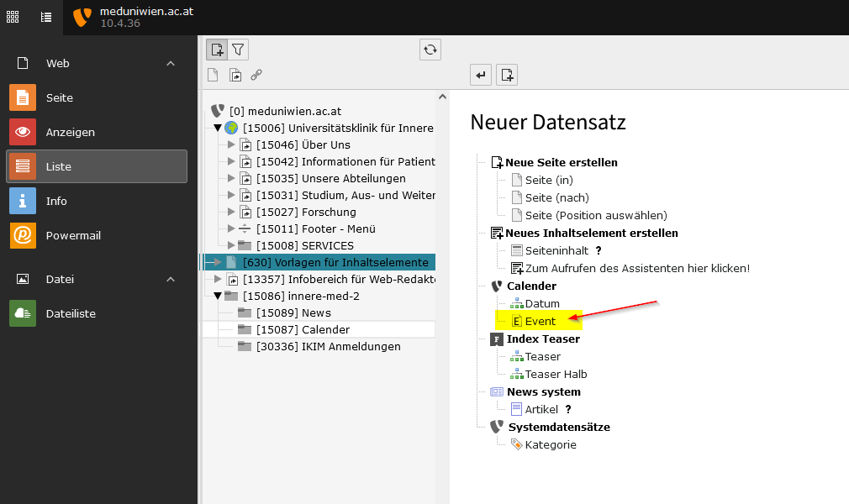Viewport: 849px width, 504px height.
Task: Click new record icon in docheader
Action: (507, 75)
